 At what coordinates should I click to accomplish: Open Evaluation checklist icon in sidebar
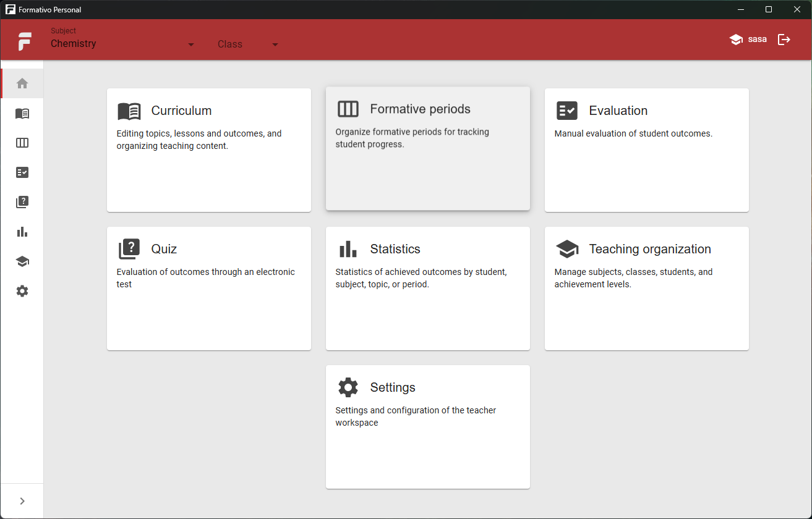pyautogui.click(x=22, y=172)
